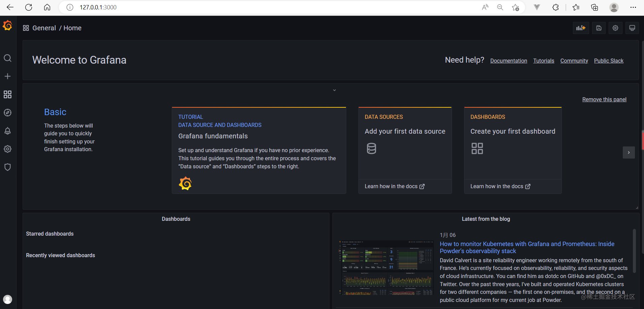Collapse the setup panel using small chevron
The image size is (644, 309).
[334, 90]
